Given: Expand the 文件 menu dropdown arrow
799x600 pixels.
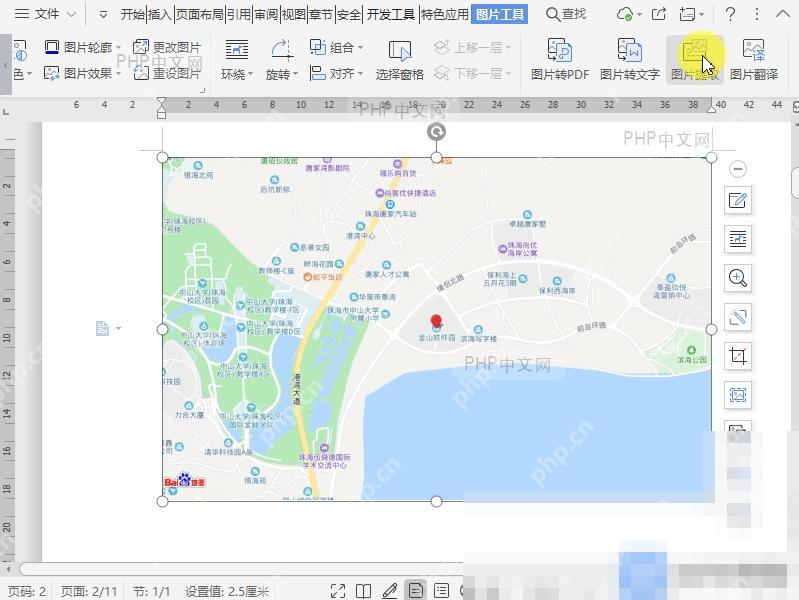Looking at the screenshot, I should tap(71, 14).
